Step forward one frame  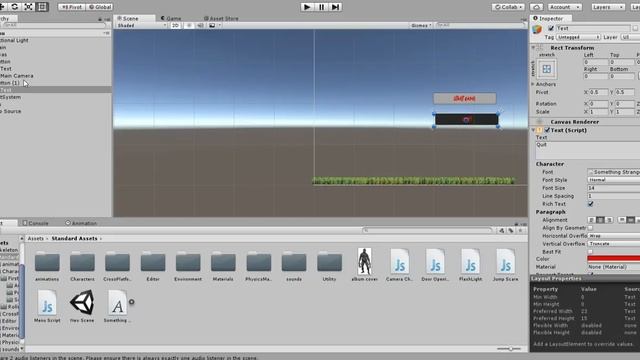pos(335,7)
